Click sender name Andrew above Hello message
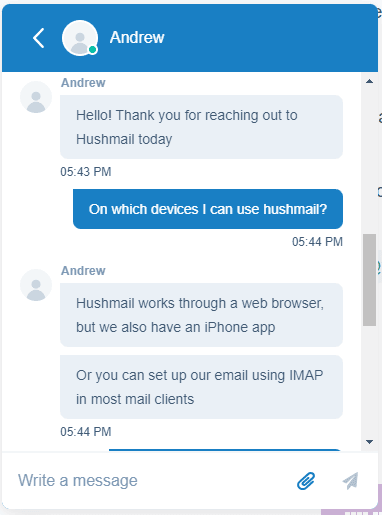 click(x=83, y=83)
